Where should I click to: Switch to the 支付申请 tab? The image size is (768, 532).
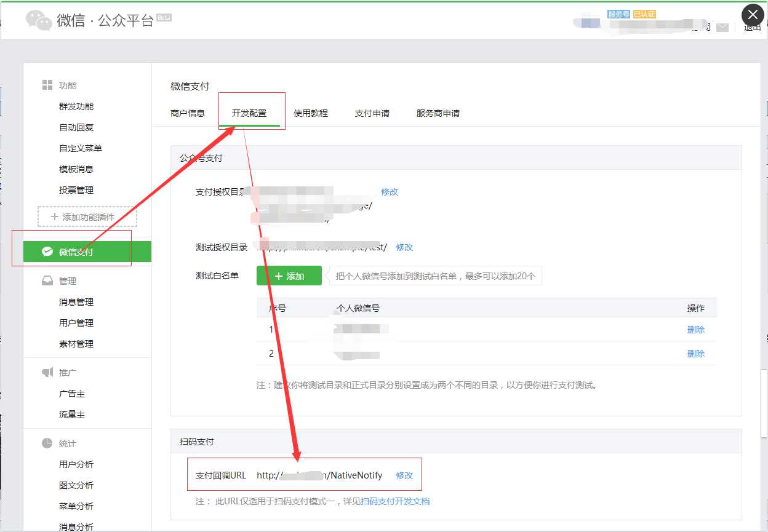pos(372,113)
